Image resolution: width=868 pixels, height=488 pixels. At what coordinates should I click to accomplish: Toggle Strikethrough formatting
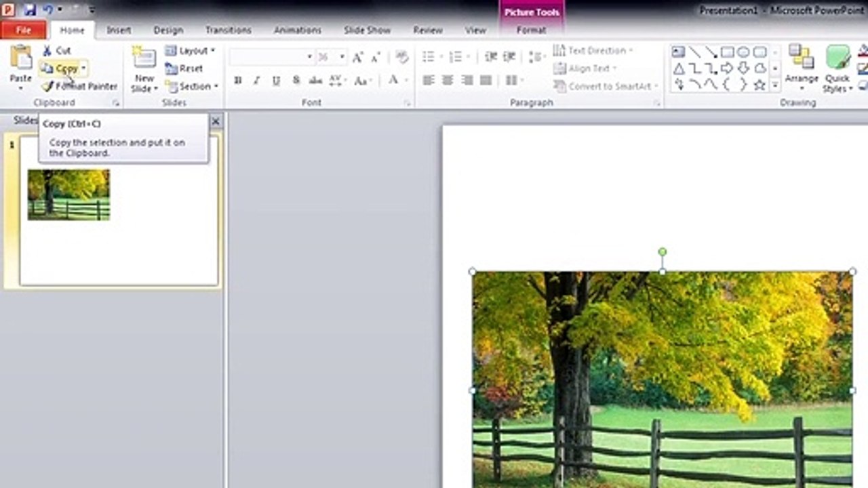tap(315, 81)
